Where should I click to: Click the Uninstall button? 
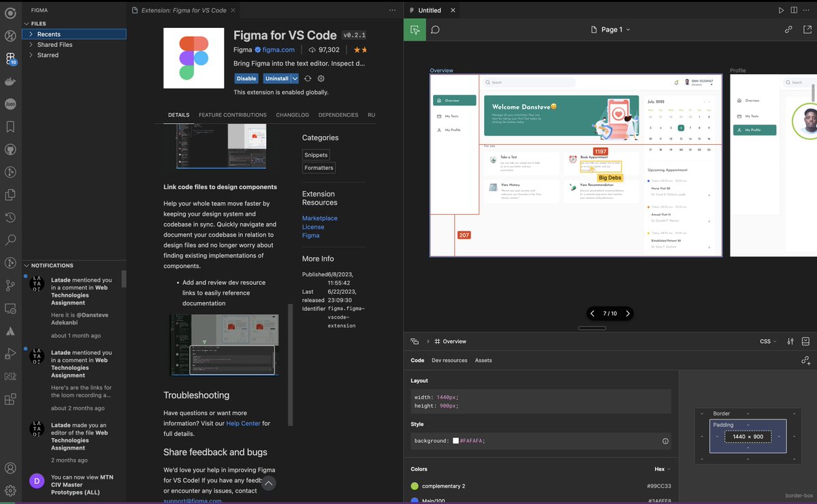(277, 79)
